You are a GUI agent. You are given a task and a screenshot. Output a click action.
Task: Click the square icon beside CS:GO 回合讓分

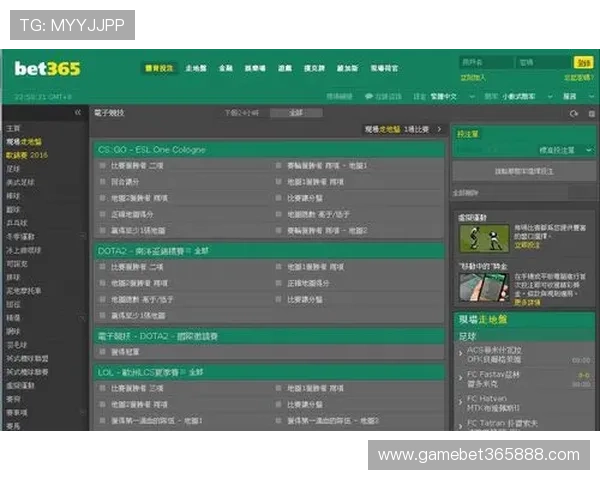point(103,181)
